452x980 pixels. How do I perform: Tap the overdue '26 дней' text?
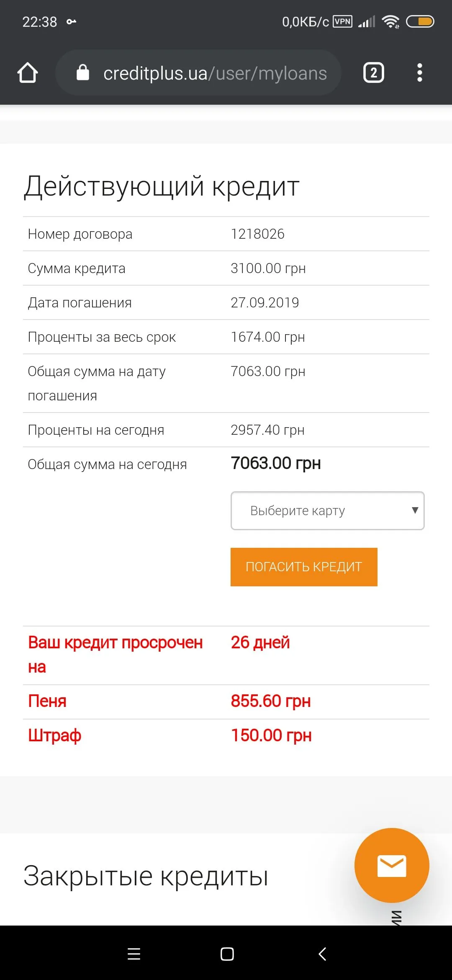[260, 642]
